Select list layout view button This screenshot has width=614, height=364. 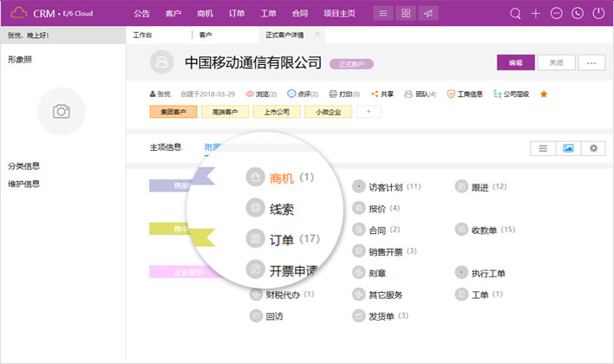543,148
